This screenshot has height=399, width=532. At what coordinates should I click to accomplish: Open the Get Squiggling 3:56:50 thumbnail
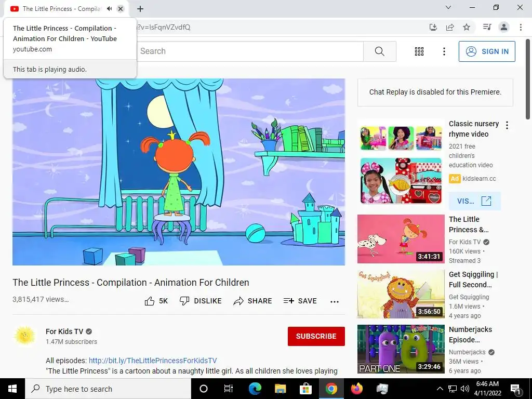[401, 294]
